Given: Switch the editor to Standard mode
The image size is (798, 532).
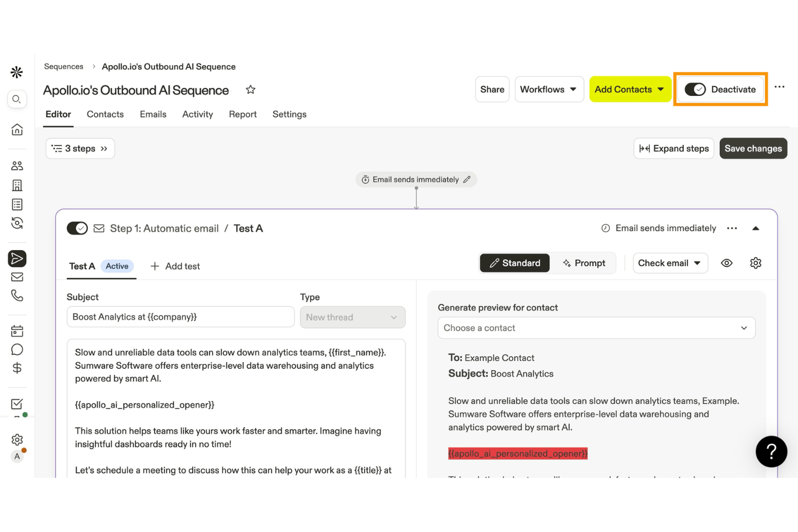Looking at the screenshot, I should click(515, 263).
